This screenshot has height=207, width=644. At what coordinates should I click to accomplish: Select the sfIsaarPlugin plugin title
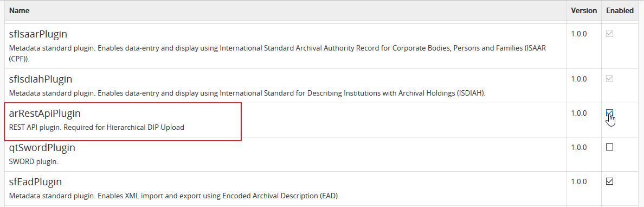pyautogui.click(x=38, y=34)
